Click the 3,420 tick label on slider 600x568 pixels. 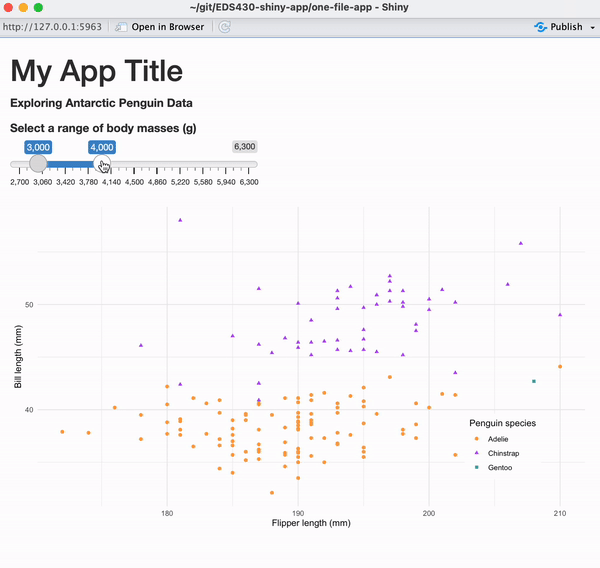[65, 182]
